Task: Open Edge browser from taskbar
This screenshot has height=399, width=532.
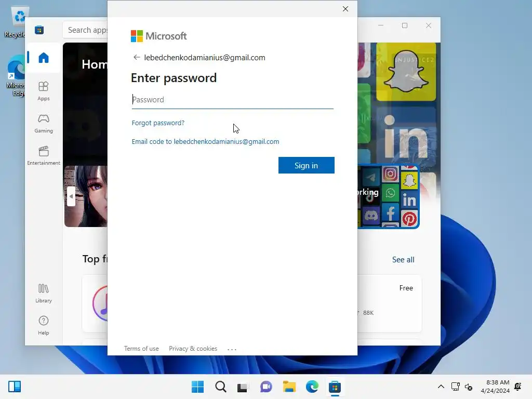Action: pyautogui.click(x=312, y=387)
